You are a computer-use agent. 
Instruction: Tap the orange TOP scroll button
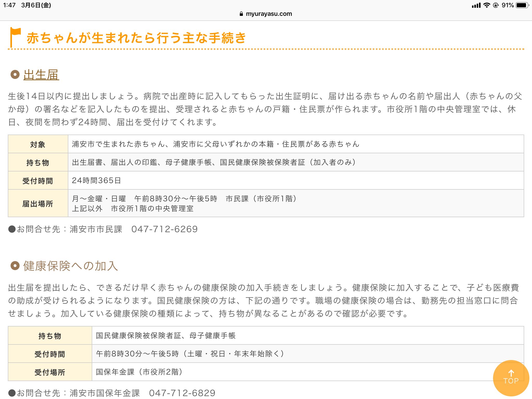point(511,378)
